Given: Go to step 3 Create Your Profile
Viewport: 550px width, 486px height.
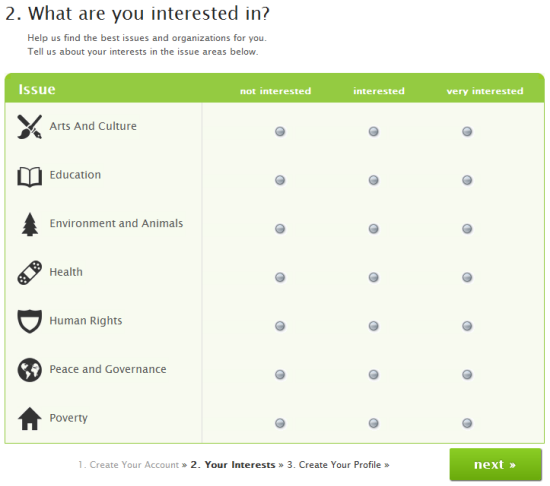Looking at the screenshot, I should pyautogui.click(x=334, y=465).
